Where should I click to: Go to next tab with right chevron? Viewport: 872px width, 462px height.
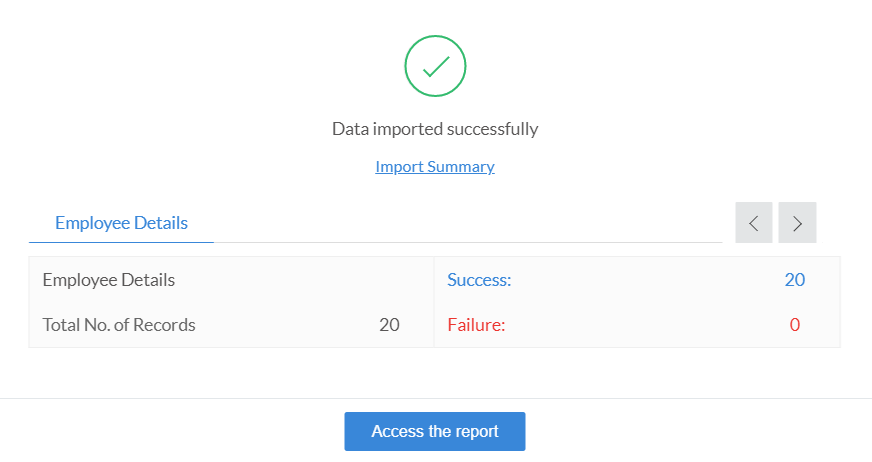click(797, 223)
